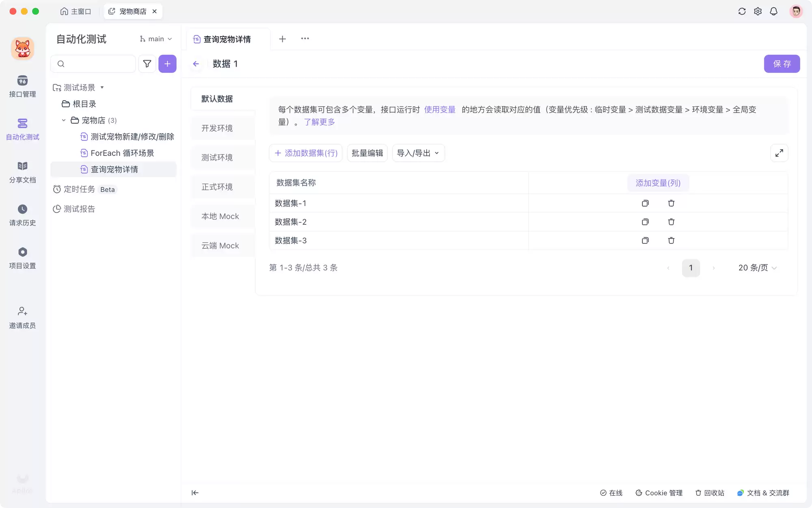This screenshot has width=812, height=508.
Task: Open 自动化测试 in the sidebar
Action: coord(22,129)
